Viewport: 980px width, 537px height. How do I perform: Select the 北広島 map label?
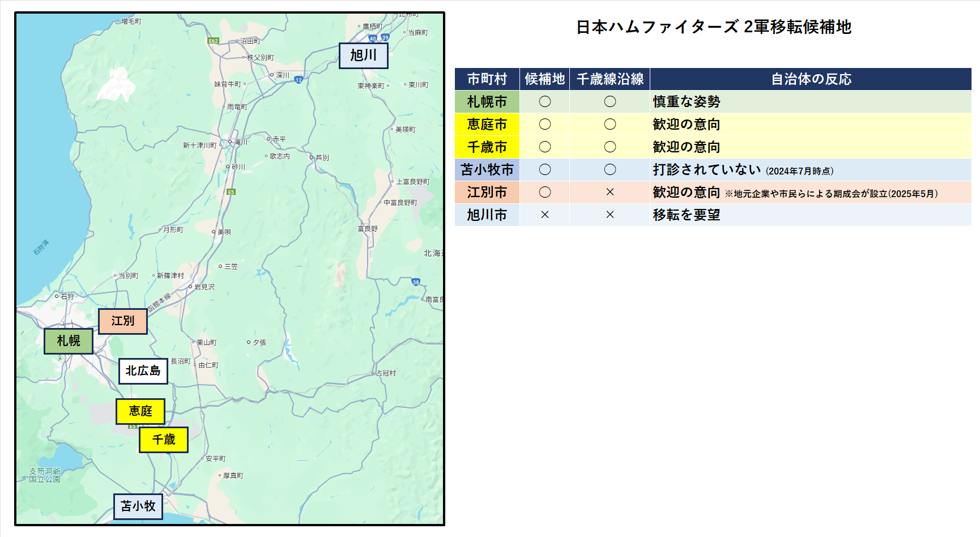pos(143,371)
